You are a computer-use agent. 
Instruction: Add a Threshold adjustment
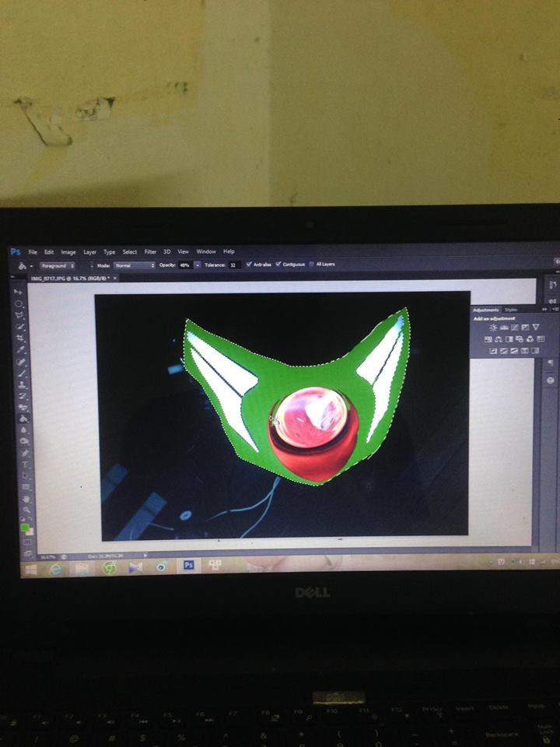click(514, 351)
